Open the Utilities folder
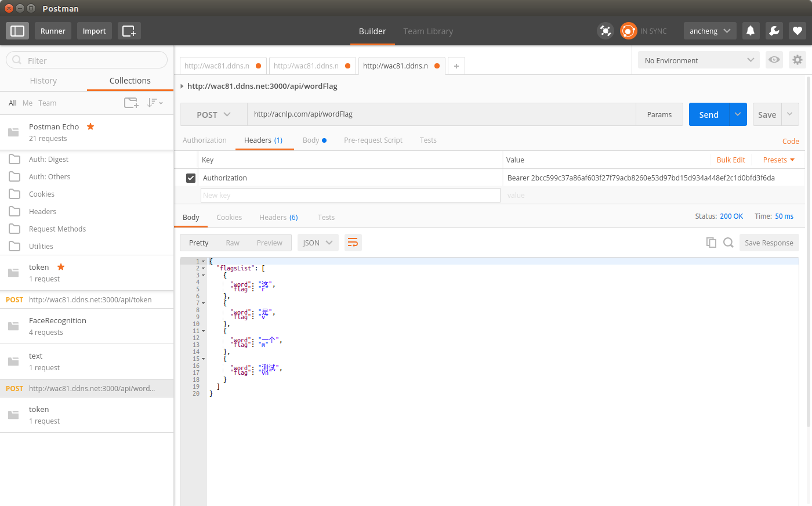This screenshot has width=812, height=506. pos(41,246)
